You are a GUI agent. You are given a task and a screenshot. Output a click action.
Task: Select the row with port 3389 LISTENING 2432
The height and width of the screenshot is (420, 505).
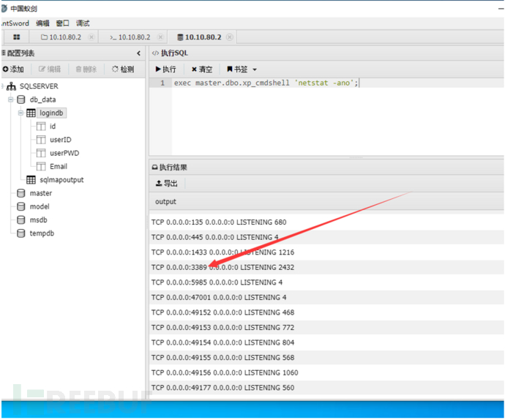click(x=326, y=267)
